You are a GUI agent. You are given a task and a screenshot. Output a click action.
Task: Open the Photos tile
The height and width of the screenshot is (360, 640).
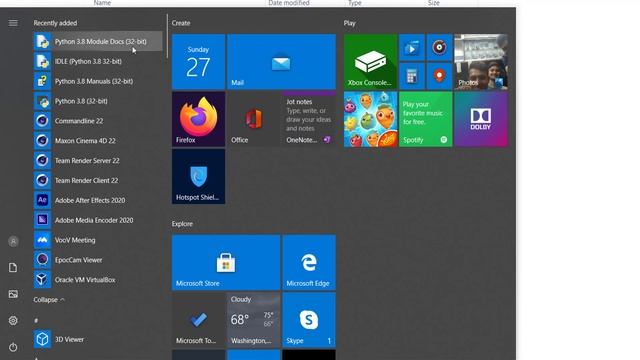pyautogui.click(x=481, y=62)
